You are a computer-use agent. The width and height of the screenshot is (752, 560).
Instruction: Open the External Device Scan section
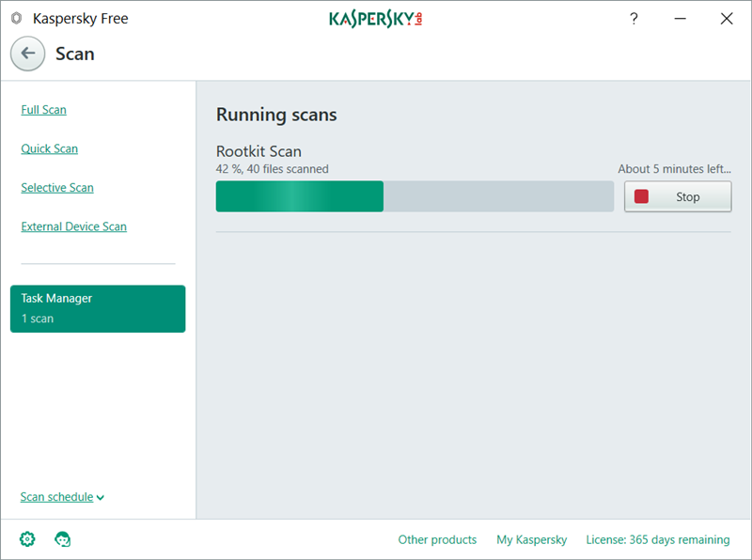click(x=74, y=226)
